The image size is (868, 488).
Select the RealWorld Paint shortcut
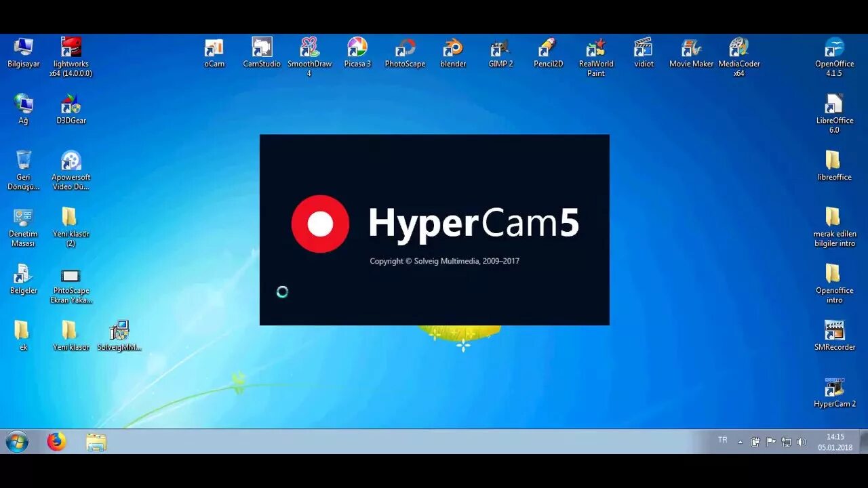596,58
